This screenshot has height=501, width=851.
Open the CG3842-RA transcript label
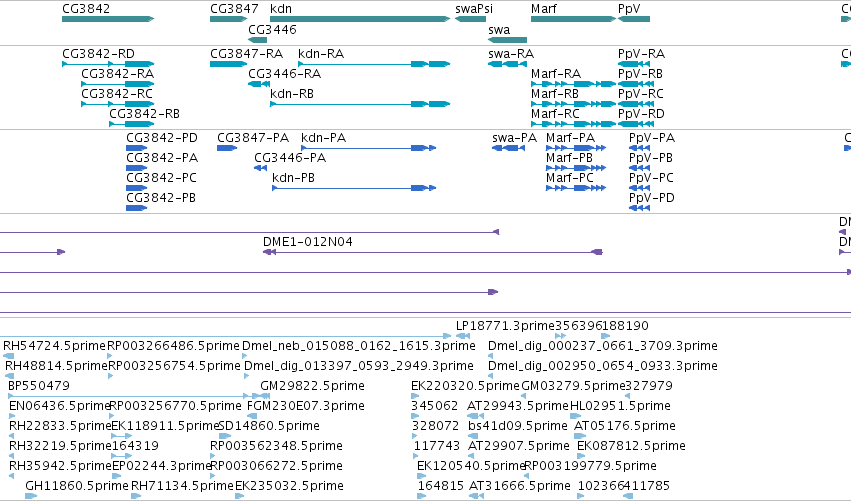[x=117, y=74]
